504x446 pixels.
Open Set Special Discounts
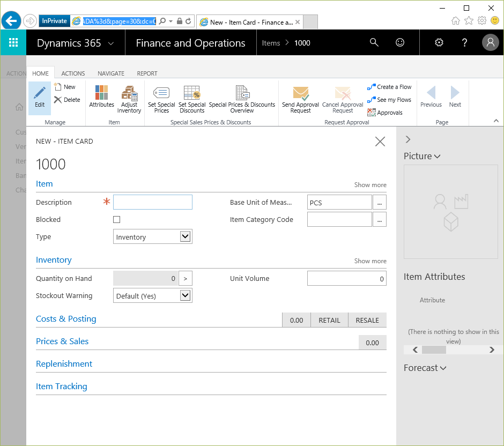tap(192, 93)
